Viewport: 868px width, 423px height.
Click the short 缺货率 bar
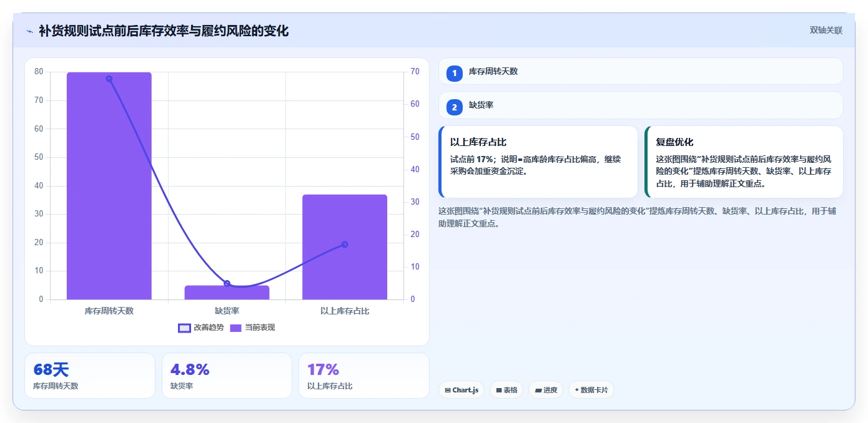[227, 293]
